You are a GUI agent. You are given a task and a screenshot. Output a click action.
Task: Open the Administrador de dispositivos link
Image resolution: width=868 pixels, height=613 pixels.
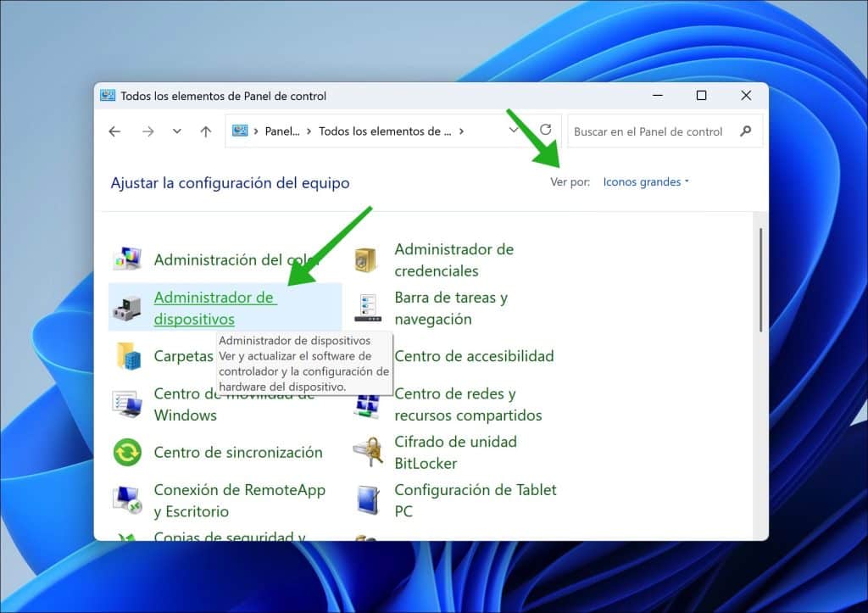214,308
